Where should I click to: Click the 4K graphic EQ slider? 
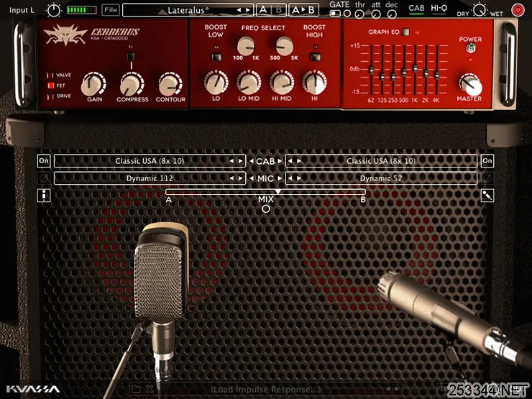(436, 75)
